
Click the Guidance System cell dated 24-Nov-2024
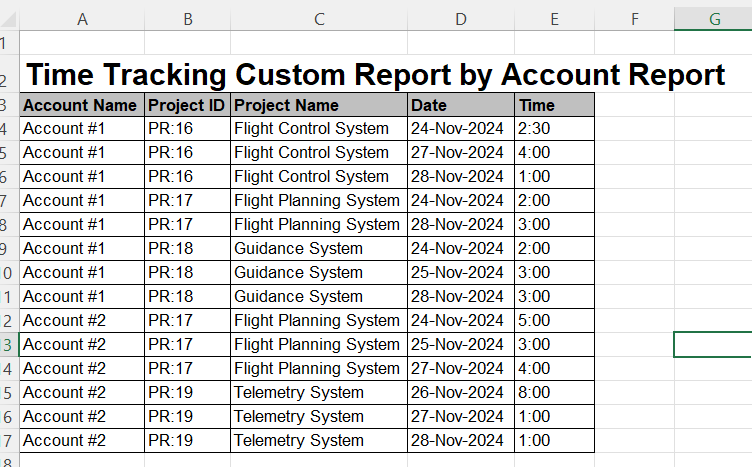(x=318, y=249)
